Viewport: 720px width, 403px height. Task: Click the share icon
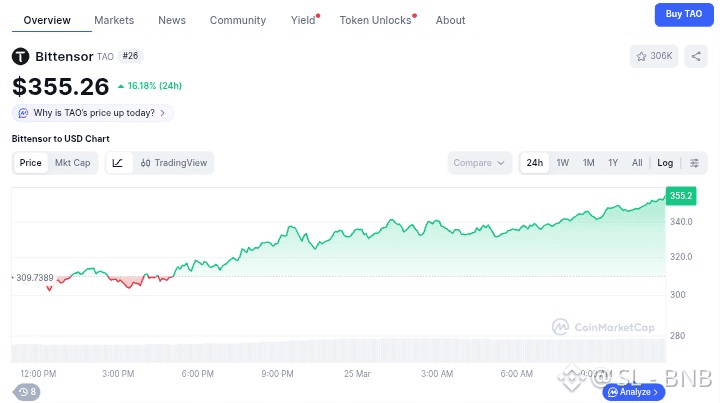point(696,56)
